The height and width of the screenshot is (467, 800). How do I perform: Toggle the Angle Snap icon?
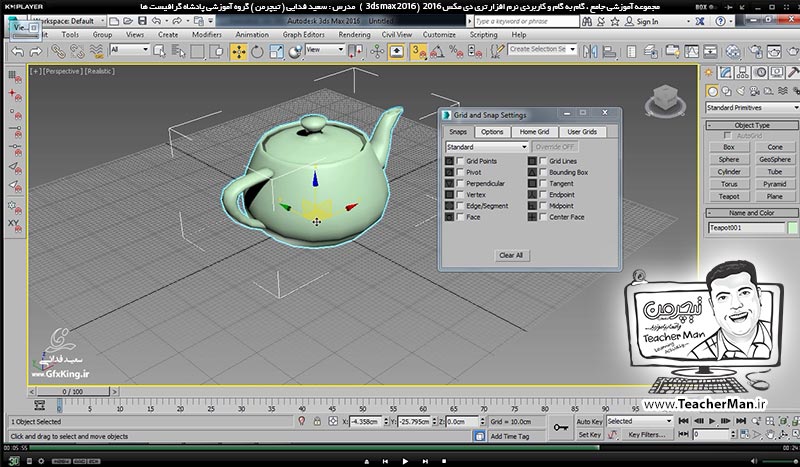tap(437, 52)
